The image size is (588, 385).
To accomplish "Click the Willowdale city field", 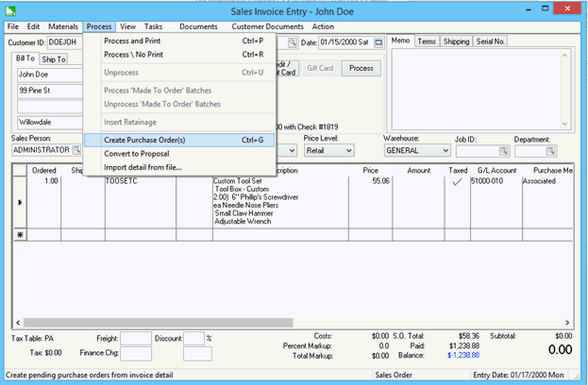I will [50, 123].
